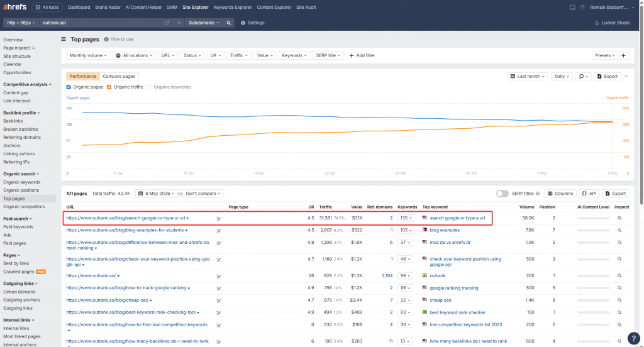Image resolution: width=644 pixels, height=347 pixels.
Task: Open the Presets button
Action: [604, 55]
